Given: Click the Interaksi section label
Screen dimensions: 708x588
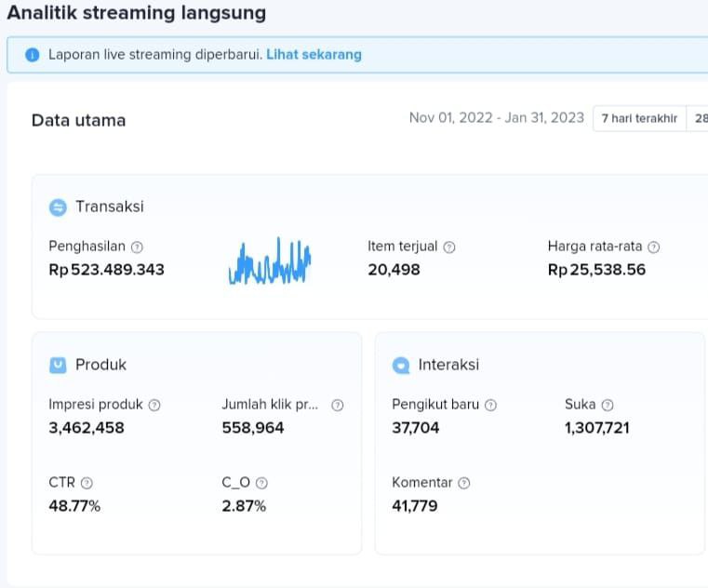Looking at the screenshot, I should click(x=448, y=365).
